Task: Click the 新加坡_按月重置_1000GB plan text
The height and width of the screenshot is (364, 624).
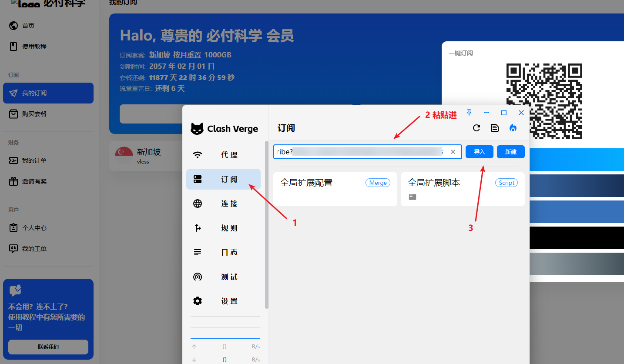Action: click(190, 55)
